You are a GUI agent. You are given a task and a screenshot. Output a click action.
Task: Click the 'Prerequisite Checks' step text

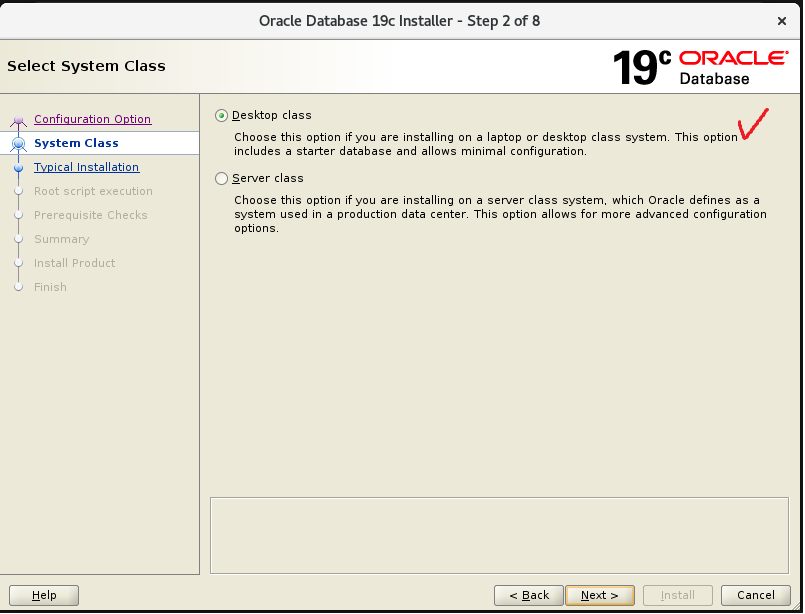click(90, 215)
